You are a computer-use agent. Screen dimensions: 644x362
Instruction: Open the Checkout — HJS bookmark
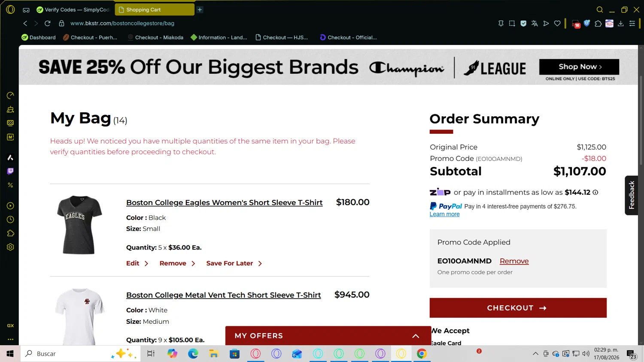[282, 37]
